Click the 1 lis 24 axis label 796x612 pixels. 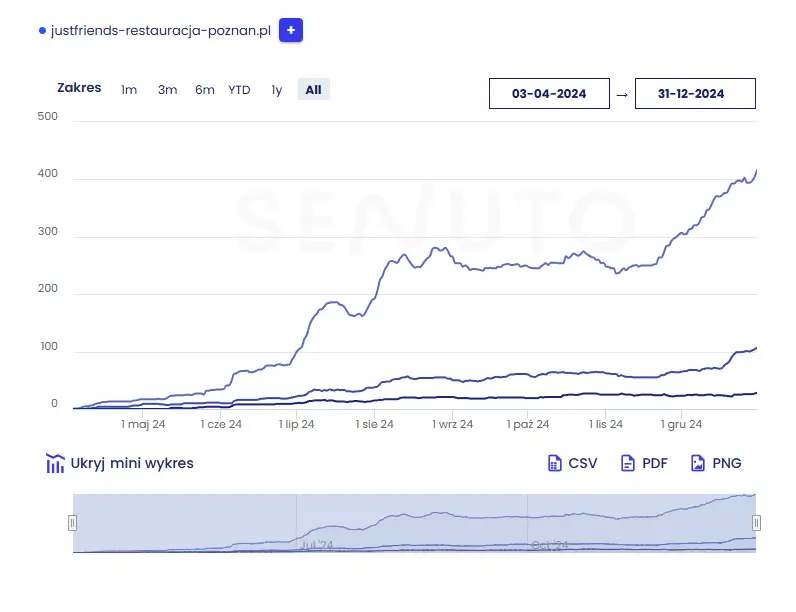[606, 424]
